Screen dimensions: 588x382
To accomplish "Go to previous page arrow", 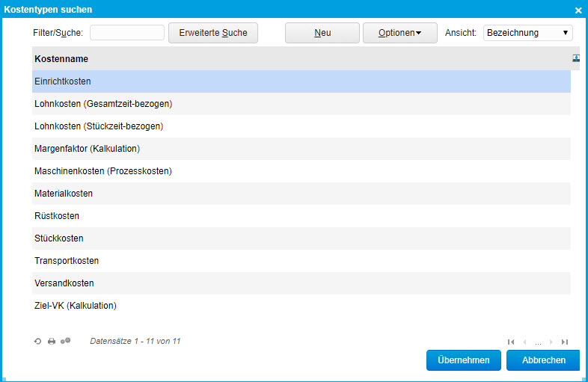I will pos(524,342).
